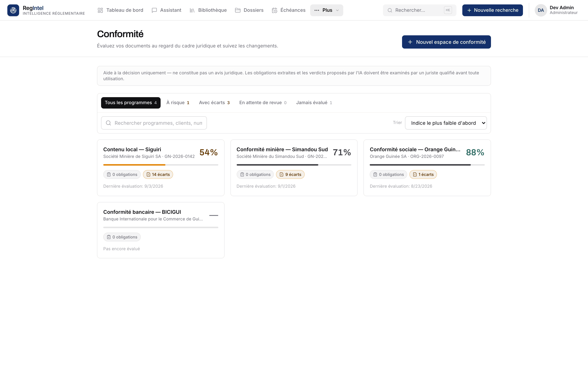Viewport: 588px width, 368px height.
Task: Open the Conformité minière — Simandou Sud card
Action: 294,168
